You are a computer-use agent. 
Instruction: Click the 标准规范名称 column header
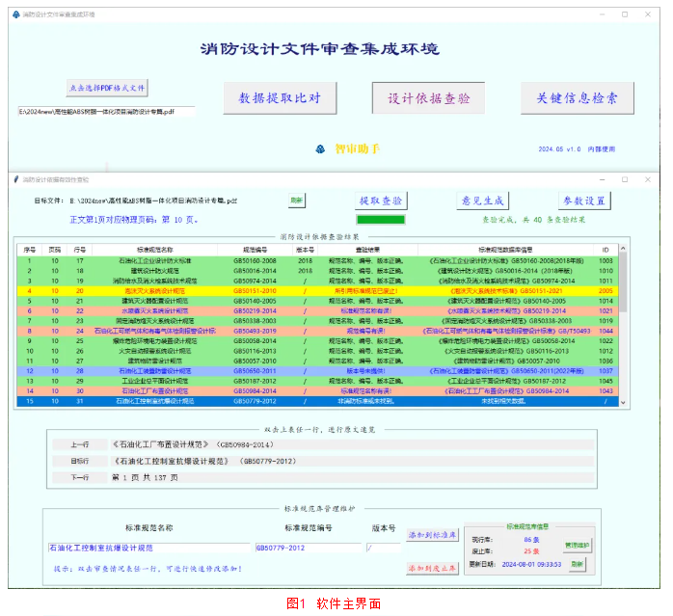155,250
